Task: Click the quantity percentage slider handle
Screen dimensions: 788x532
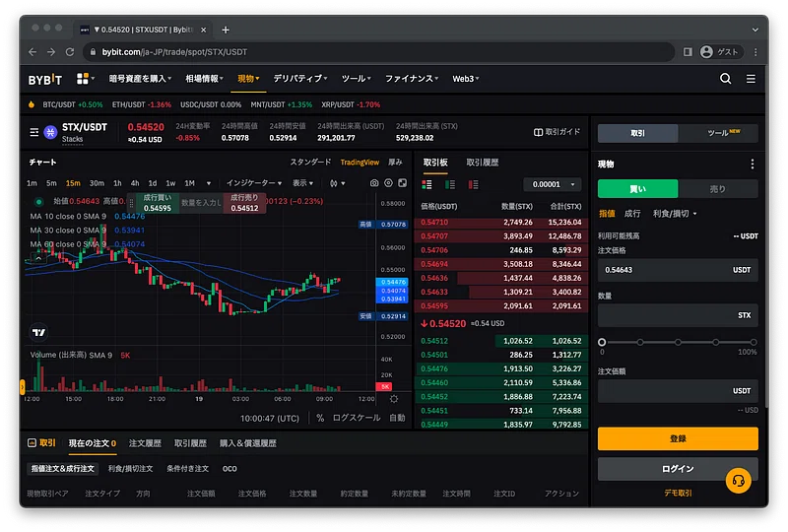Action: point(602,343)
